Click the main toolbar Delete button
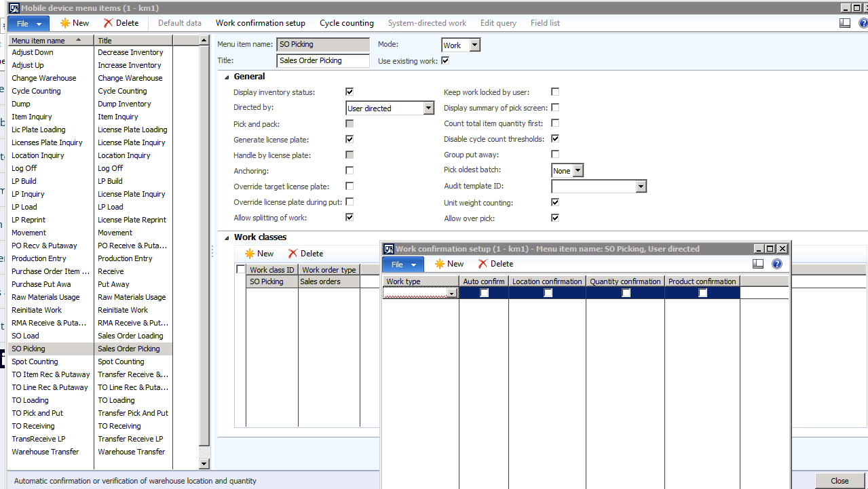 pyautogui.click(x=121, y=23)
